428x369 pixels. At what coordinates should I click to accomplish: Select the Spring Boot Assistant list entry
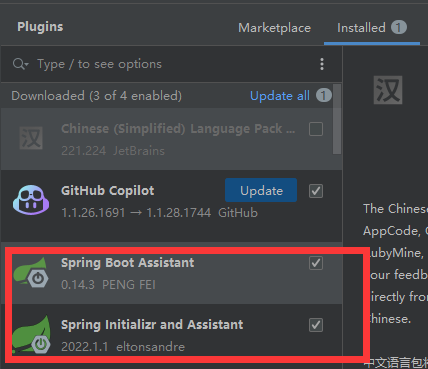(x=172, y=273)
